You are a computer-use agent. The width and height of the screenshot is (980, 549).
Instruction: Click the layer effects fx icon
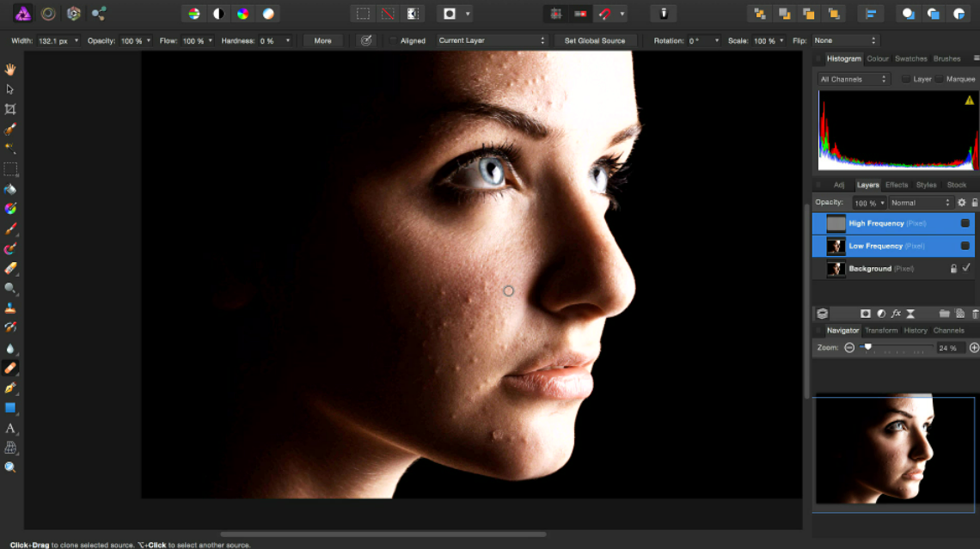pos(896,314)
